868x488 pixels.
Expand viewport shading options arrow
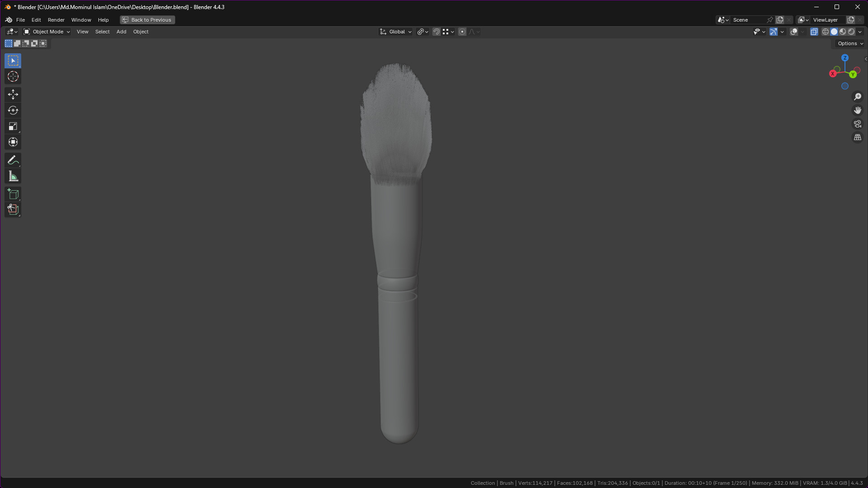[860, 32]
